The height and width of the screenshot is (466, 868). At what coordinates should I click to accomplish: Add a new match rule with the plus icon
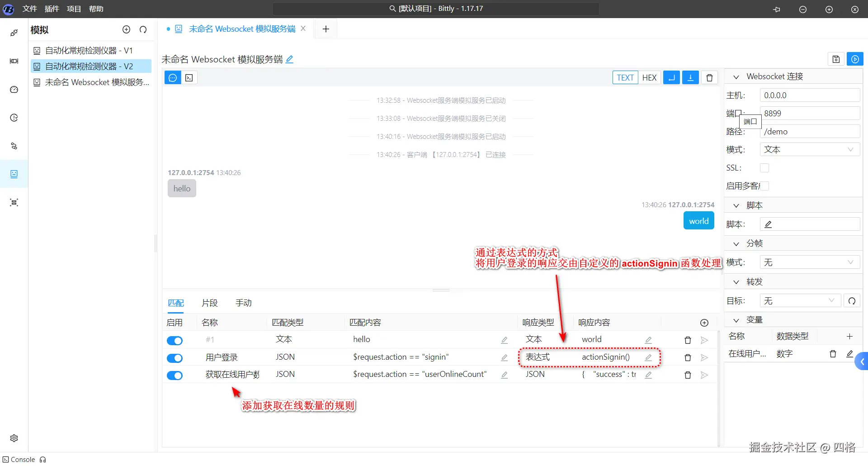point(704,323)
